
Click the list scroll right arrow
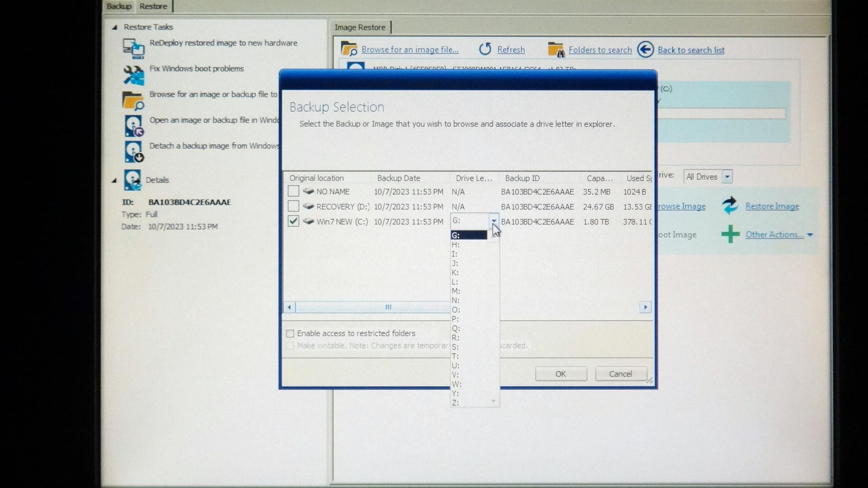point(646,307)
